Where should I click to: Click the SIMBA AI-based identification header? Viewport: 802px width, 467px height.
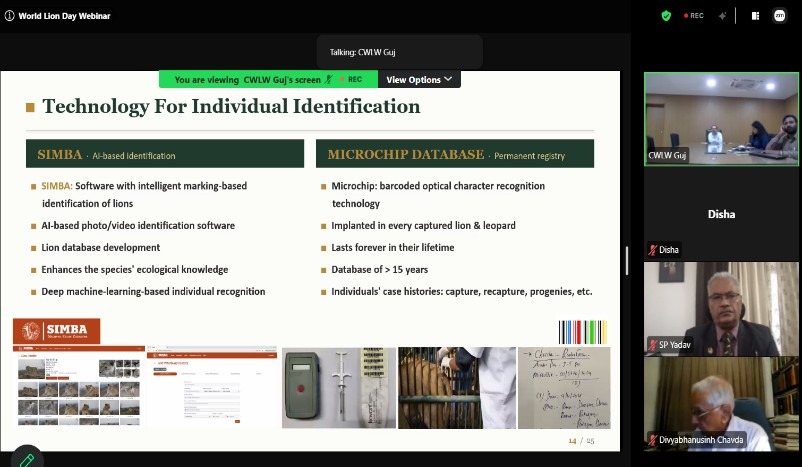[165, 154]
